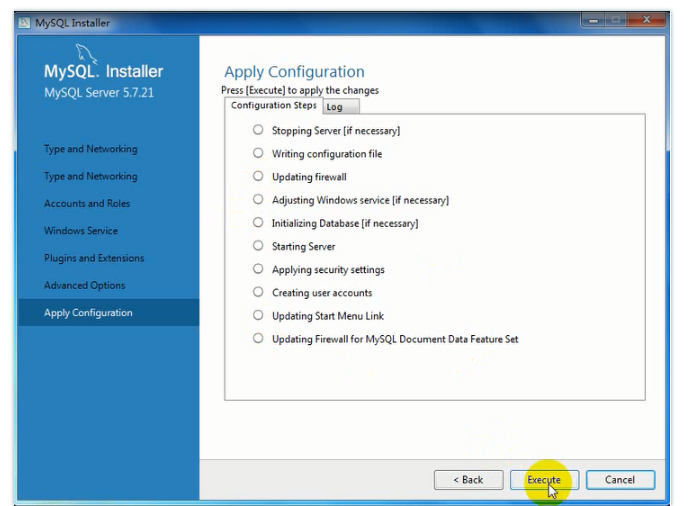693x506 pixels.
Task: Click 'Initializing Database [if necessary]' text
Action: pyautogui.click(x=345, y=224)
